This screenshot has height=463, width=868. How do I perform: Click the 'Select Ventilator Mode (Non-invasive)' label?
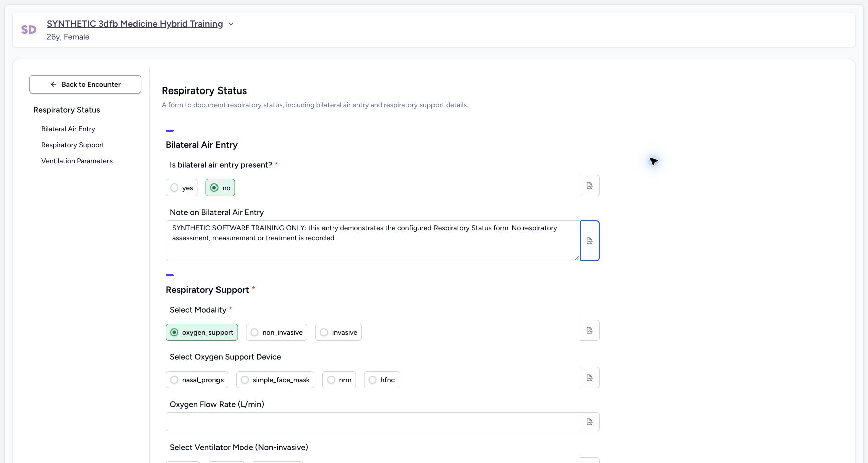pyautogui.click(x=239, y=447)
